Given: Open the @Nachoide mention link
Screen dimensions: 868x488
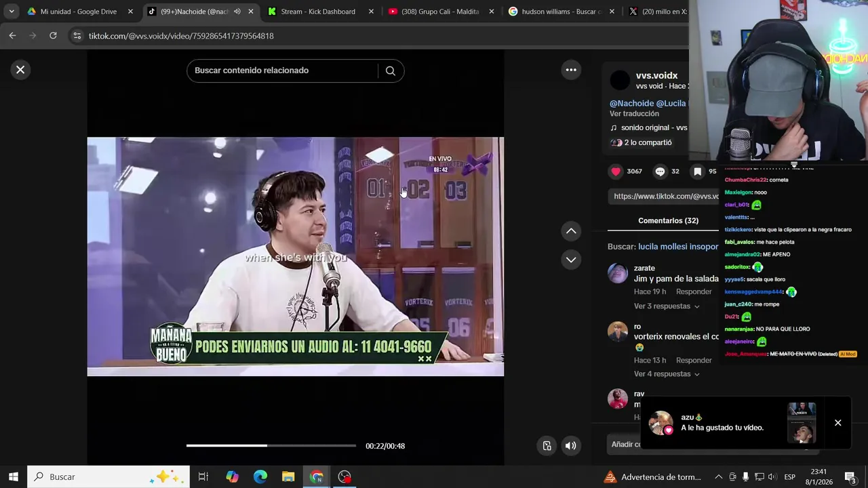Looking at the screenshot, I should 631,103.
